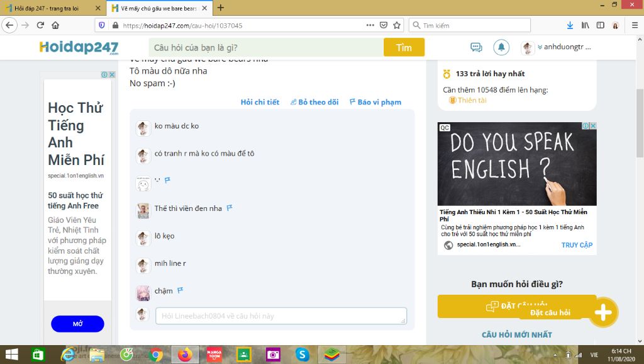This screenshot has height=364, width=644.
Task: Switch to the Hỏi đáp 247 tab
Action: pyautogui.click(x=47, y=8)
